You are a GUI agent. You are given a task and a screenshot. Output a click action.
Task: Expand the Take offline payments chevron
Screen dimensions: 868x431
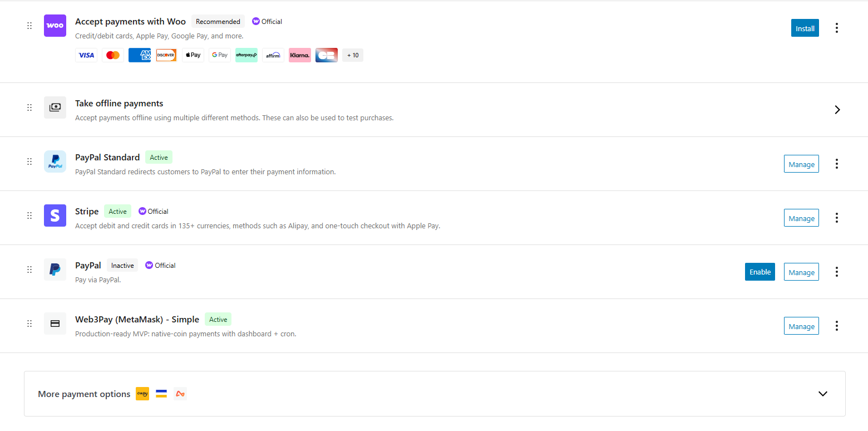pyautogui.click(x=837, y=110)
